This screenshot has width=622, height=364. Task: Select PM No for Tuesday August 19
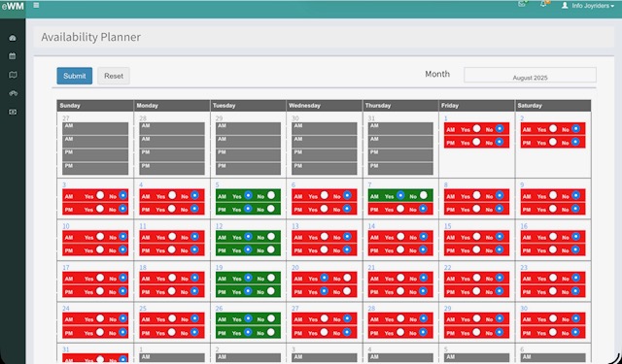tap(271, 291)
